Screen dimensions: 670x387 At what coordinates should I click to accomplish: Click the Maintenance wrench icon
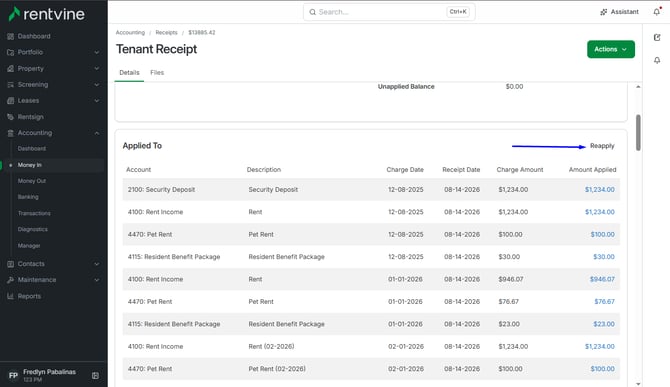11,280
